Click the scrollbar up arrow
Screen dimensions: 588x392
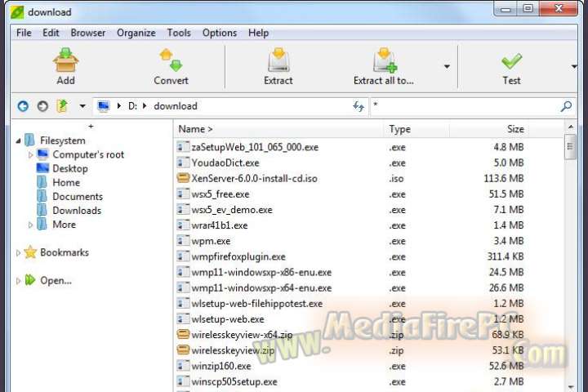tap(570, 127)
